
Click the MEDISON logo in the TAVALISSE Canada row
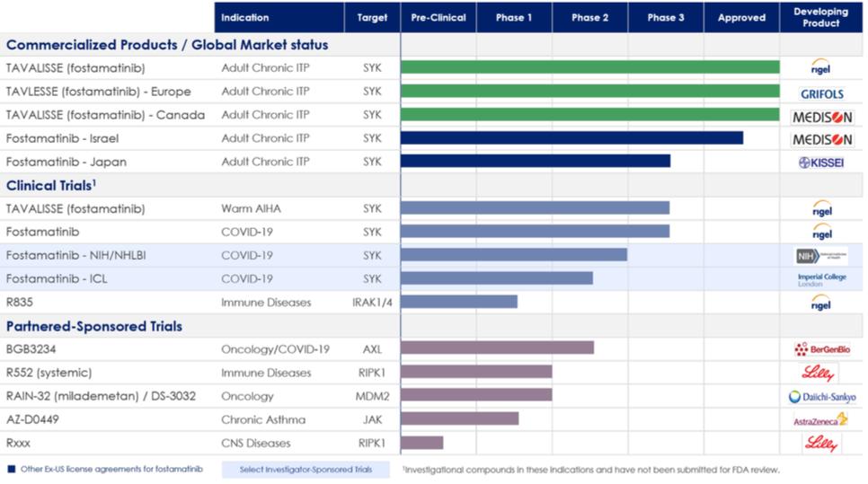(822, 118)
